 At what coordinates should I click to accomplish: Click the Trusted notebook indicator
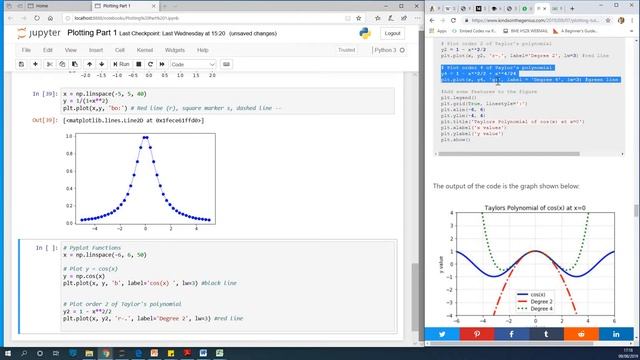coord(347,50)
